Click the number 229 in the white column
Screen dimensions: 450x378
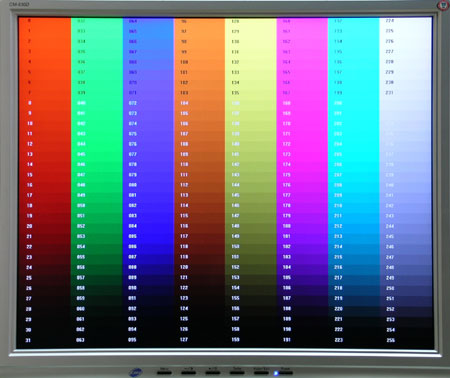click(x=390, y=72)
